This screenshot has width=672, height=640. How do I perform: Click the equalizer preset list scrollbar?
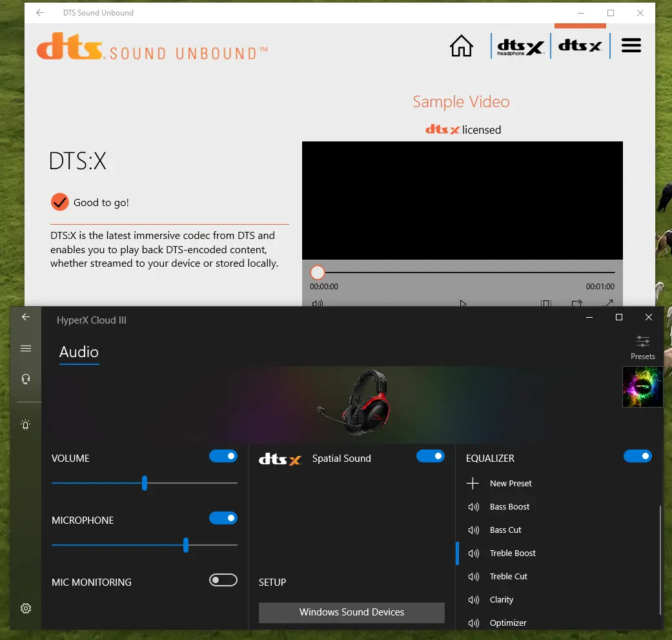click(660, 561)
